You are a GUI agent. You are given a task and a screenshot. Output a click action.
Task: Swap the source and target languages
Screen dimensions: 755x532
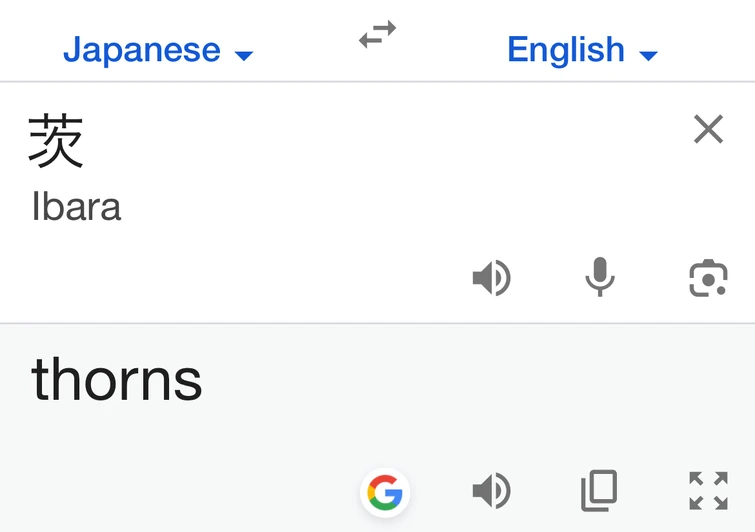click(377, 36)
